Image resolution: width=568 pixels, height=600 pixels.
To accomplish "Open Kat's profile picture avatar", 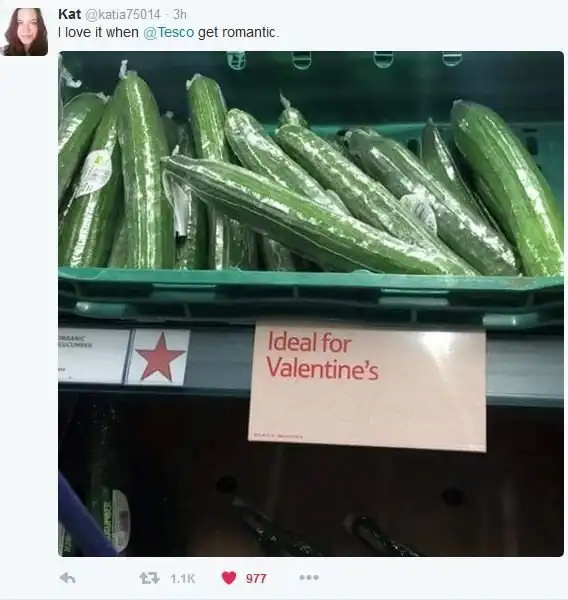I will coord(25,31).
